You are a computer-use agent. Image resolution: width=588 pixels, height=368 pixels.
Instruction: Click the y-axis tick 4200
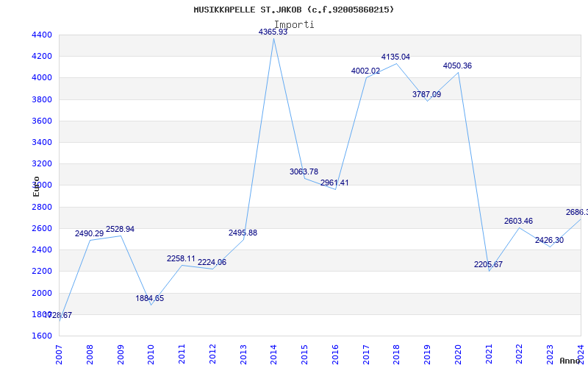[43, 57]
